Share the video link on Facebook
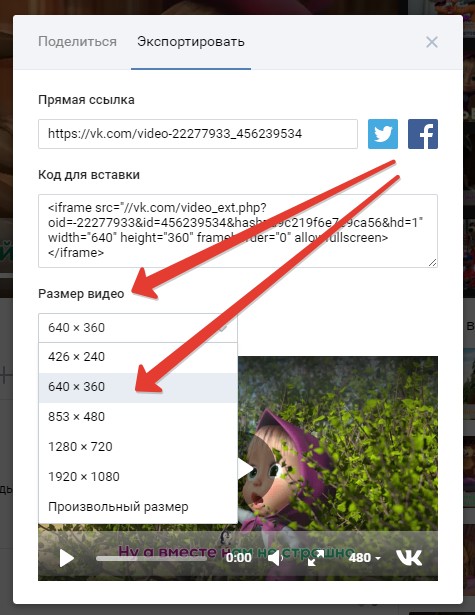Image resolution: width=475 pixels, height=615 pixels. (x=423, y=134)
